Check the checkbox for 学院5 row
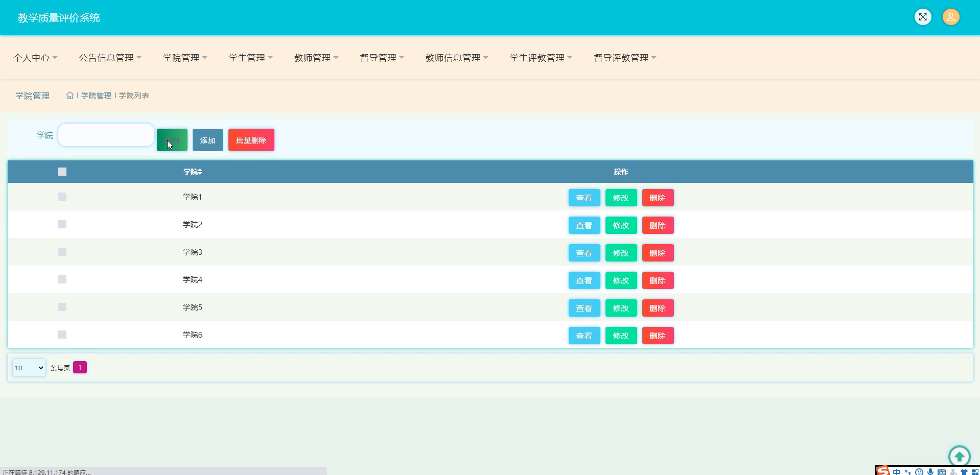This screenshot has width=980, height=475. (62, 307)
